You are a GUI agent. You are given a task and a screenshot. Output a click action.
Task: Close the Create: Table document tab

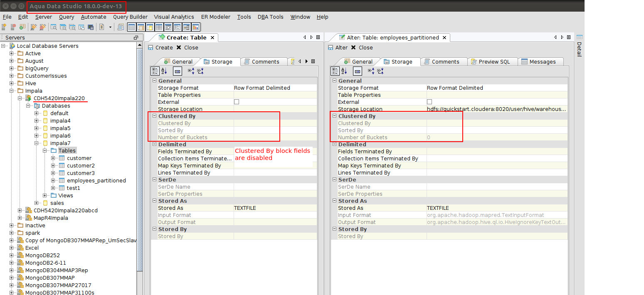pyautogui.click(x=212, y=37)
